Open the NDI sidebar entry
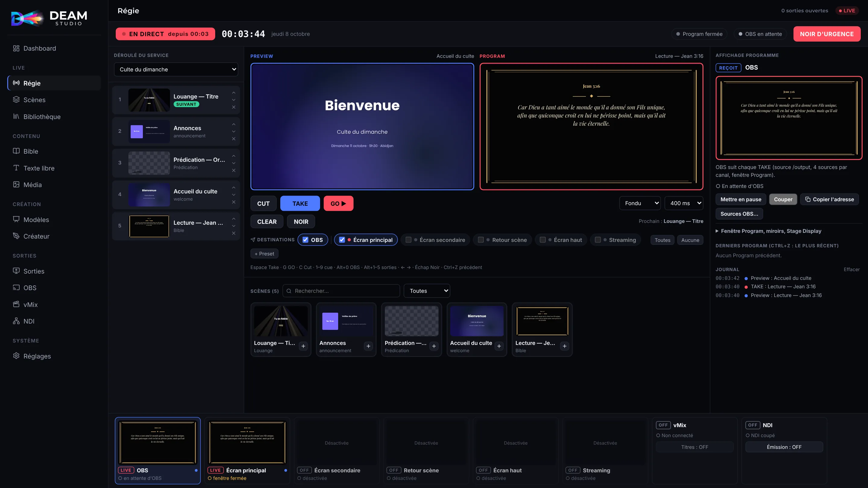868x488 pixels. 54,321
